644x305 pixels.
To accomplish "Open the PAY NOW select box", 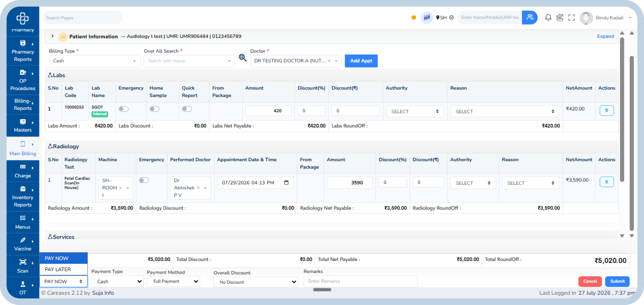I will (x=63, y=281).
